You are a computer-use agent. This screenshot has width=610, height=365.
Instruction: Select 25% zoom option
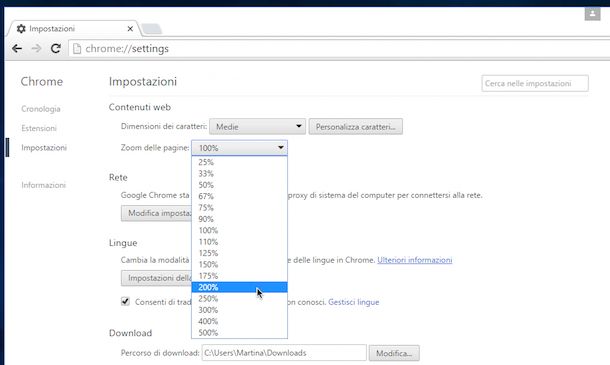click(x=240, y=162)
